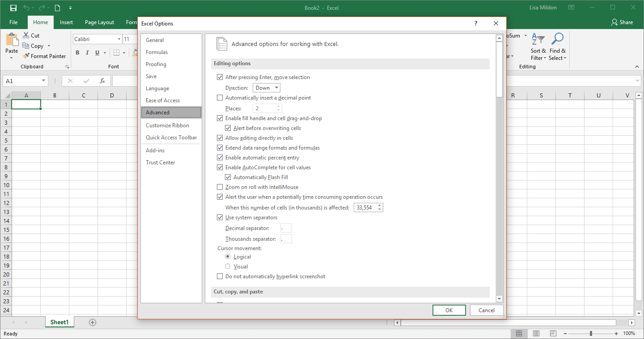This screenshot has height=339, width=644.
Task: Click the New document icon in title bar
Action: coord(57,8)
